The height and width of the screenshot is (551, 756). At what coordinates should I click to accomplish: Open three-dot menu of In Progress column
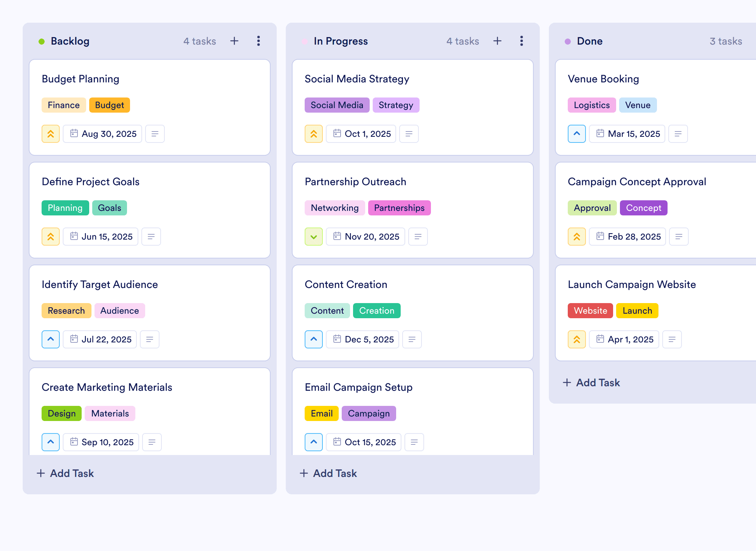click(522, 41)
